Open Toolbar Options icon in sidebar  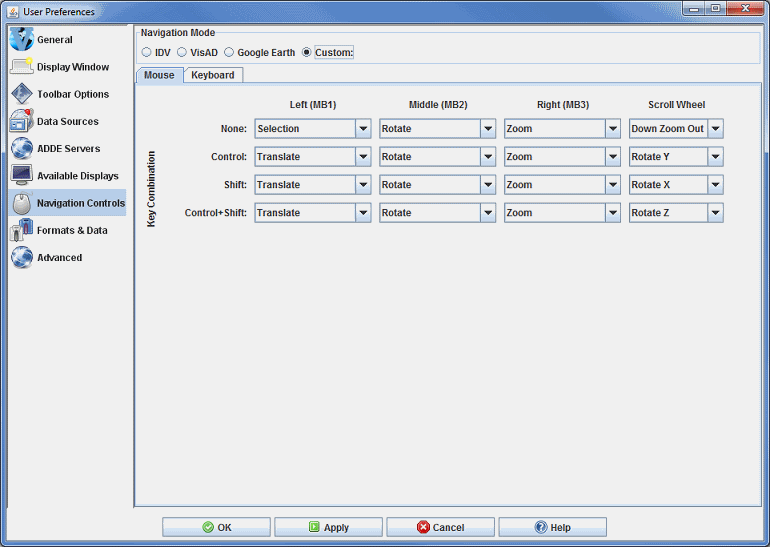click(x=22, y=94)
